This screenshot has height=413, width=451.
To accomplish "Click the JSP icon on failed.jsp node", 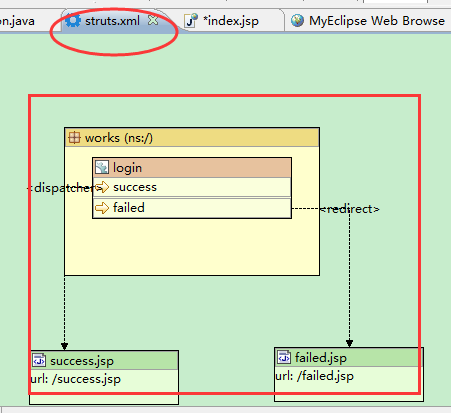I will pyautogui.click(x=284, y=357).
